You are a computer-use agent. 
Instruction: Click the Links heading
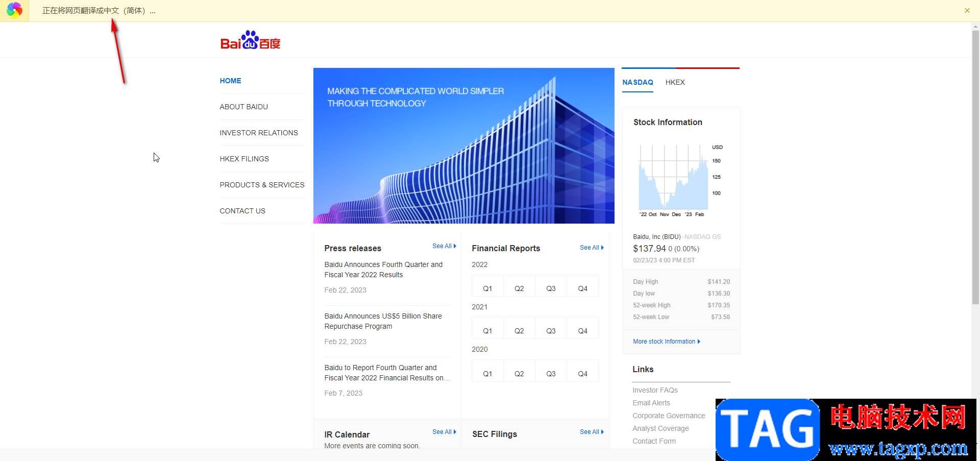[643, 369]
